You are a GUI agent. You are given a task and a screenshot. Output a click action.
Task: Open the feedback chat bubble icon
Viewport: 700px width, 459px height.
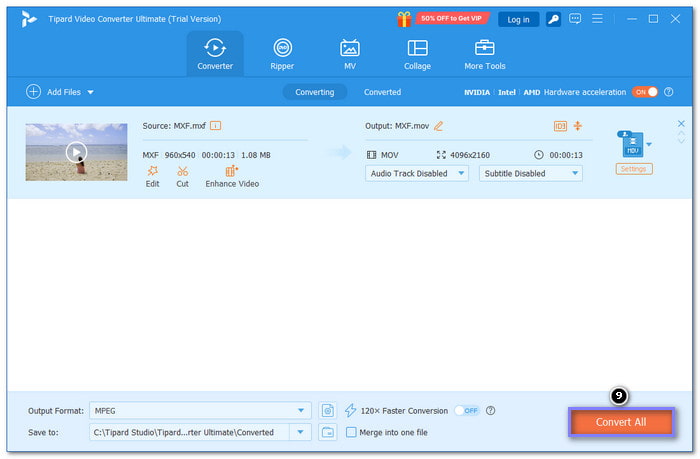click(575, 19)
